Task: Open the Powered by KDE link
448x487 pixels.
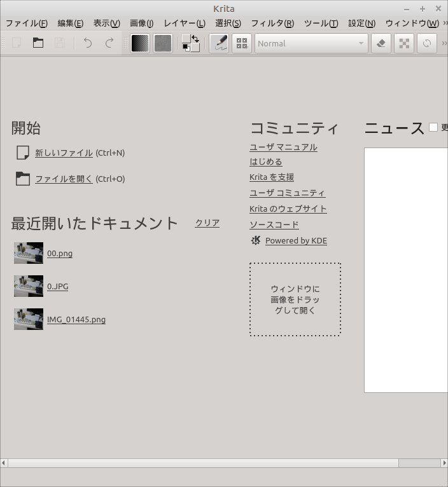Action: click(x=296, y=241)
